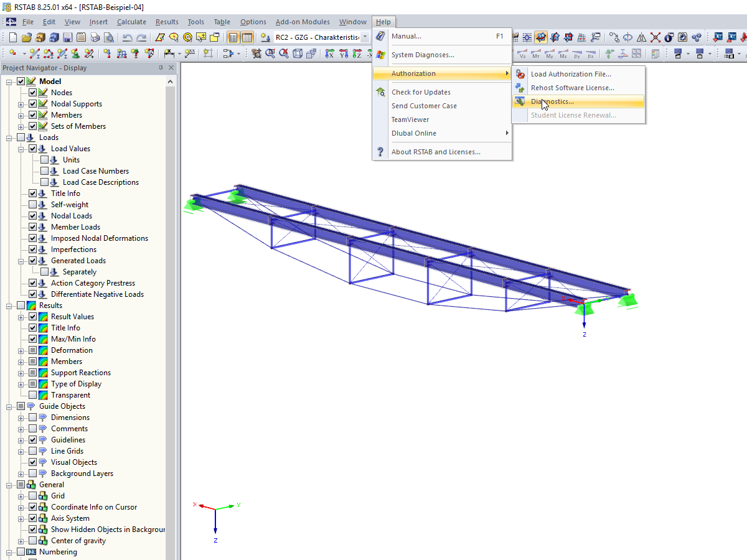Image resolution: width=747 pixels, height=560 pixels.
Task: Launch TeamViewer from Help menu
Action: [x=442, y=119]
